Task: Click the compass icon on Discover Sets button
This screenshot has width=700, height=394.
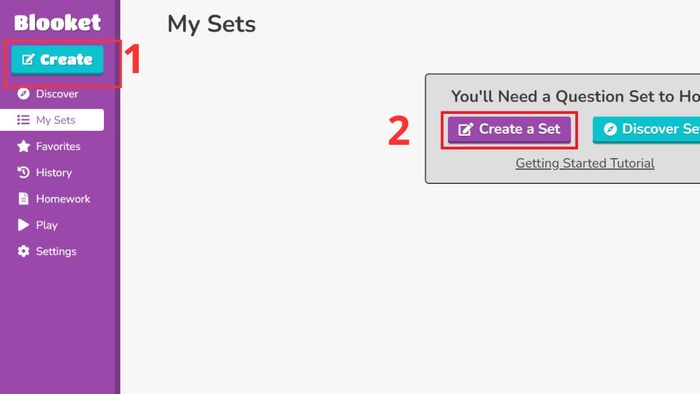Action: (x=610, y=129)
